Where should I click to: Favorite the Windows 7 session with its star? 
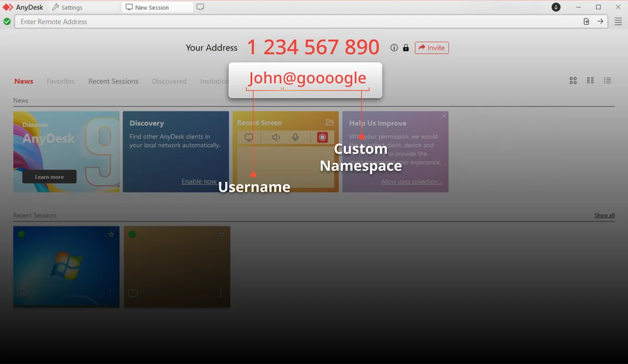click(111, 234)
